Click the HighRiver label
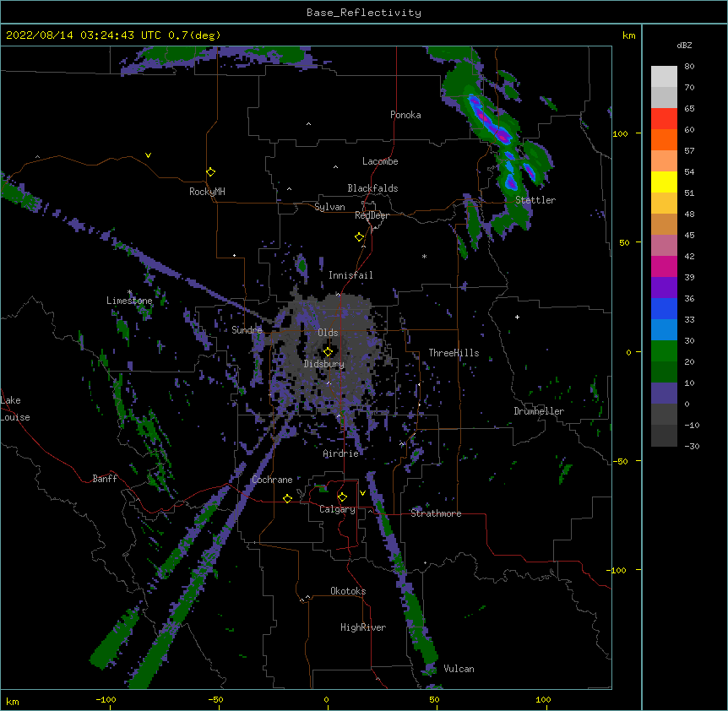728x711 pixels. (363, 627)
